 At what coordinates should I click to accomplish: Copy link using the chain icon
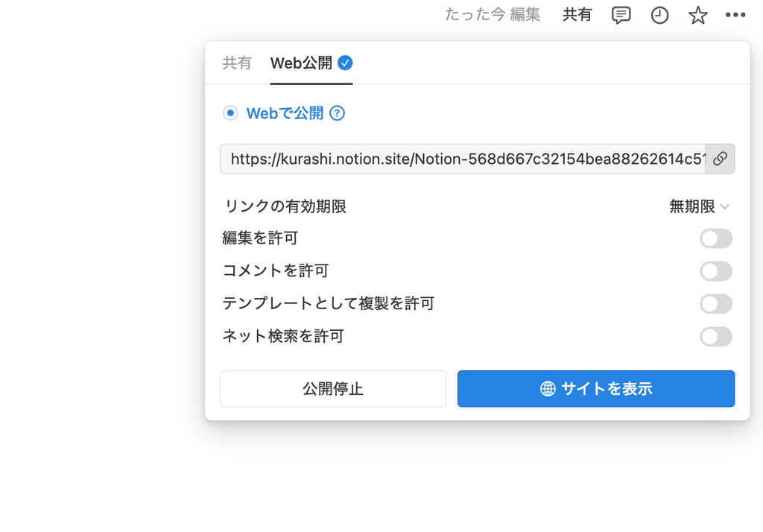[x=720, y=159]
